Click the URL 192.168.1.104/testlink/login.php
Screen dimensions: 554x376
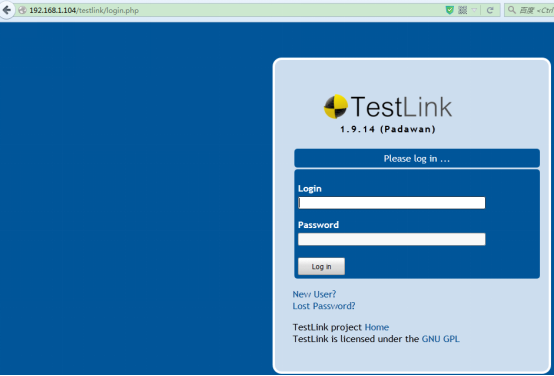(x=84, y=10)
